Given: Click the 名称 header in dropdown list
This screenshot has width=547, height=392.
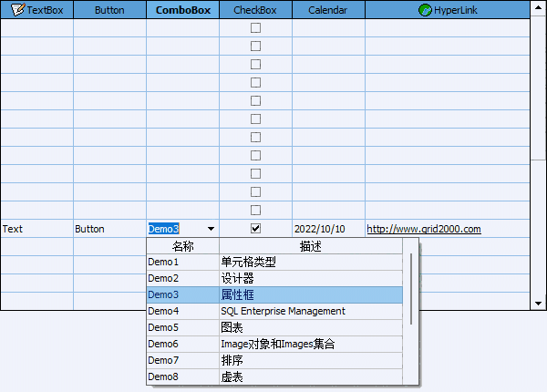Looking at the screenshot, I should point(182,246).
